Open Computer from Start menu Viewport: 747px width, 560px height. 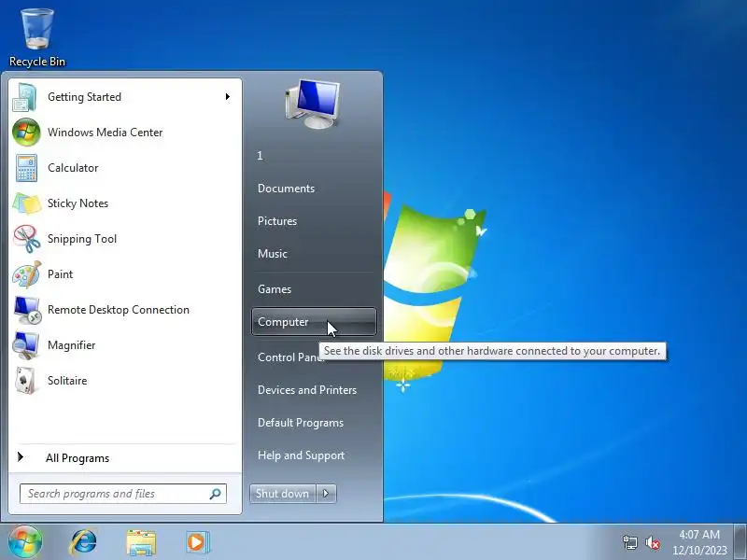point(314,322)
